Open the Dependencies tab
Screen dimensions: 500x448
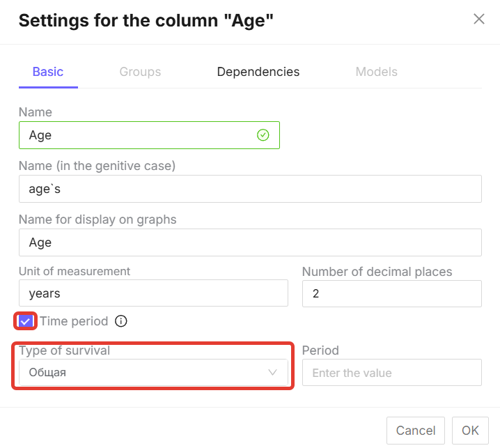pyautogui.click(x=258, y=72)
